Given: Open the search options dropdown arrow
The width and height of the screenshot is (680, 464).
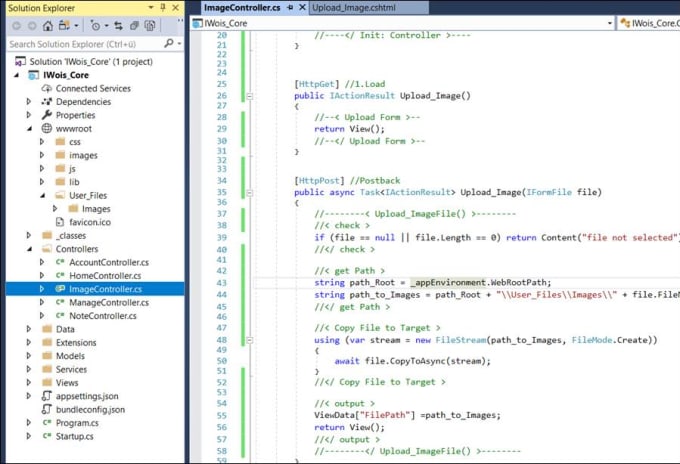Looking at the screenshot, I should coord(179,44).
